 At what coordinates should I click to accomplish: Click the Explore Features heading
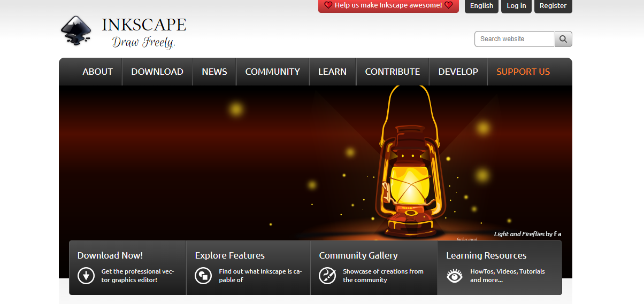coord(230,255)
